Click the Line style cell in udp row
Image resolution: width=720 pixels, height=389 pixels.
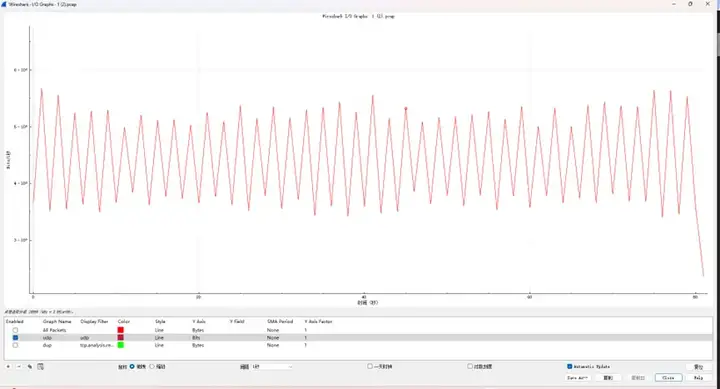pos(159,338)
